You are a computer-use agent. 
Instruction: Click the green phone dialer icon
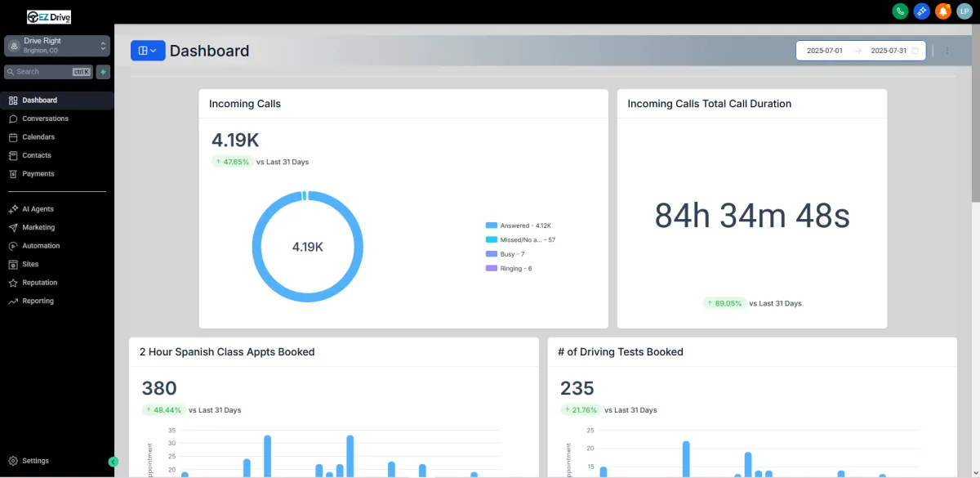[x=900, y=11]
